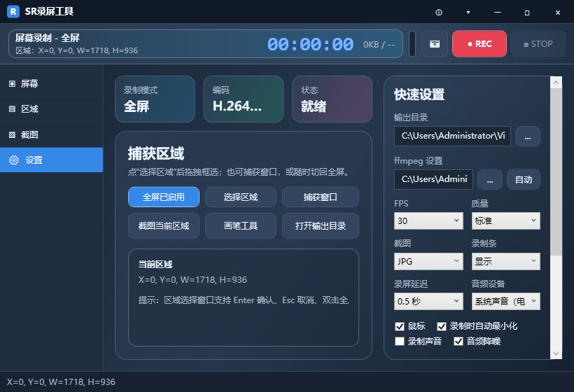Browse for 输出目录 with the ... button
Viewport: 574px width, 392px height.
coord(528,136)
